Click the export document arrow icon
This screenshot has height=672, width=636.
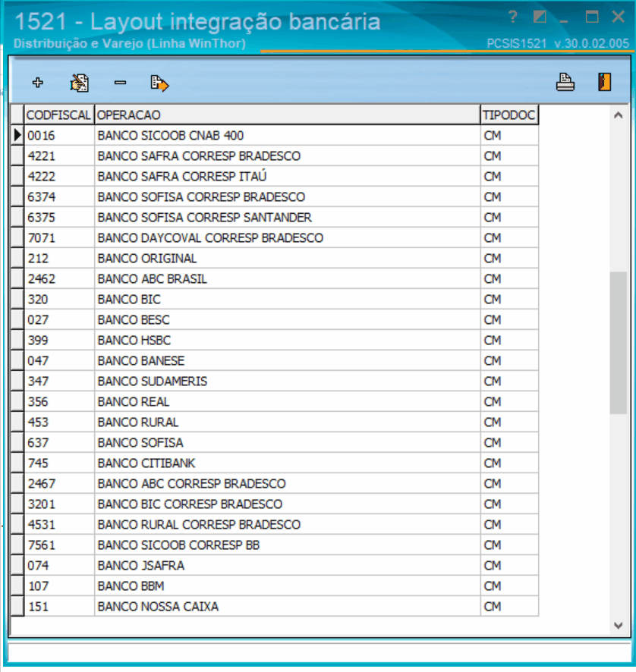pos(159,83)
